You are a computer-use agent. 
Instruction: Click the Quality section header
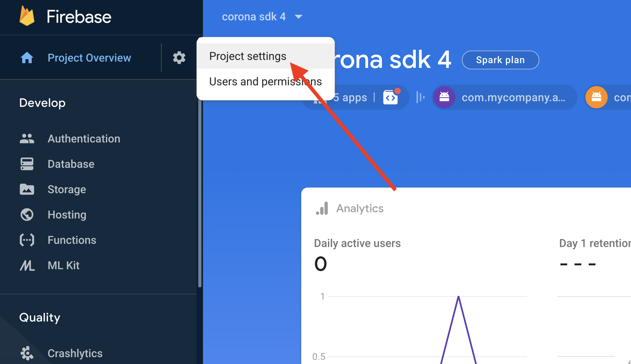40,318
